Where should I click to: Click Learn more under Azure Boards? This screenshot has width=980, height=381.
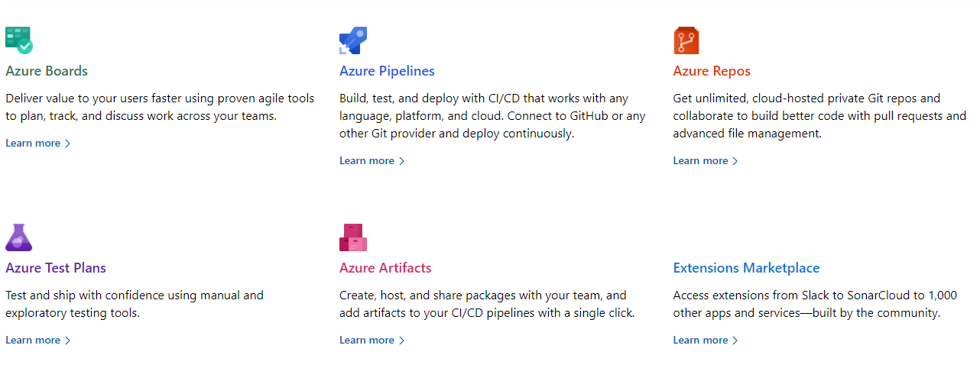pos(33,143)
